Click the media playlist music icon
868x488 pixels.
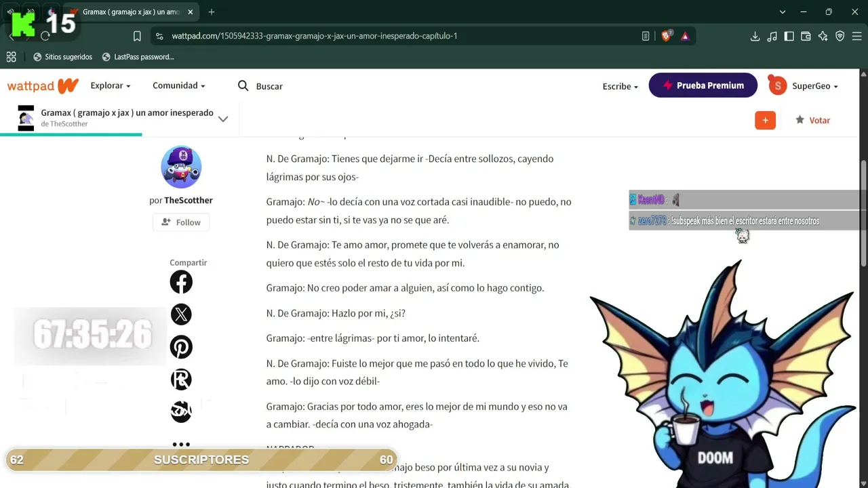click(x=772, y=36)
